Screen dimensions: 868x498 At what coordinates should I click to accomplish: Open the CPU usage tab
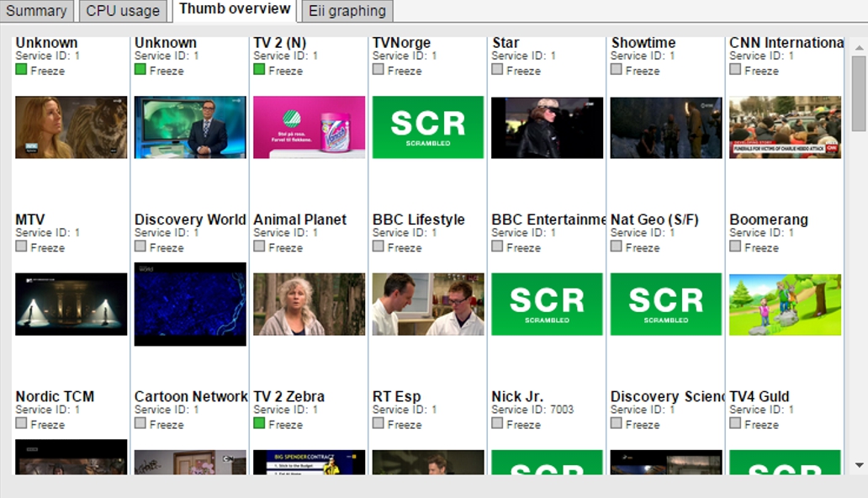coord(123,11)
